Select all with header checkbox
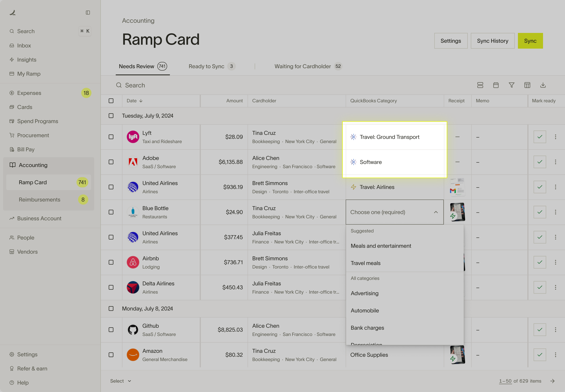The image size is (565, 392). [111, 101]
